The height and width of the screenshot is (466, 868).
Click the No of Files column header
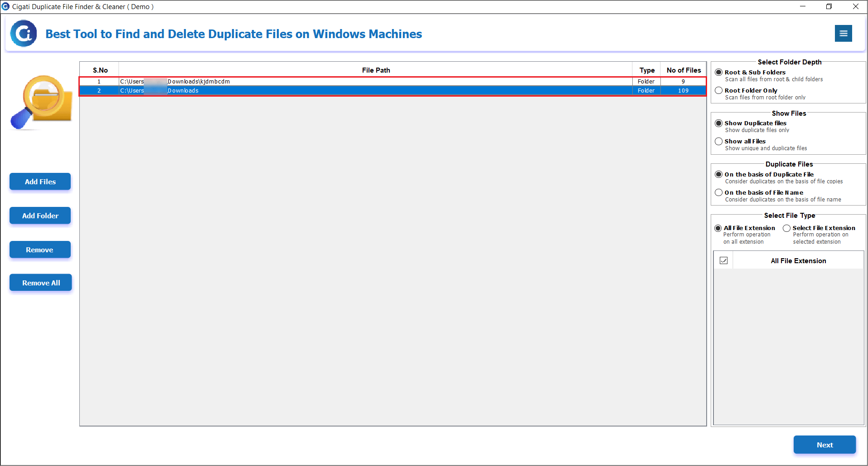click(684, 70)
